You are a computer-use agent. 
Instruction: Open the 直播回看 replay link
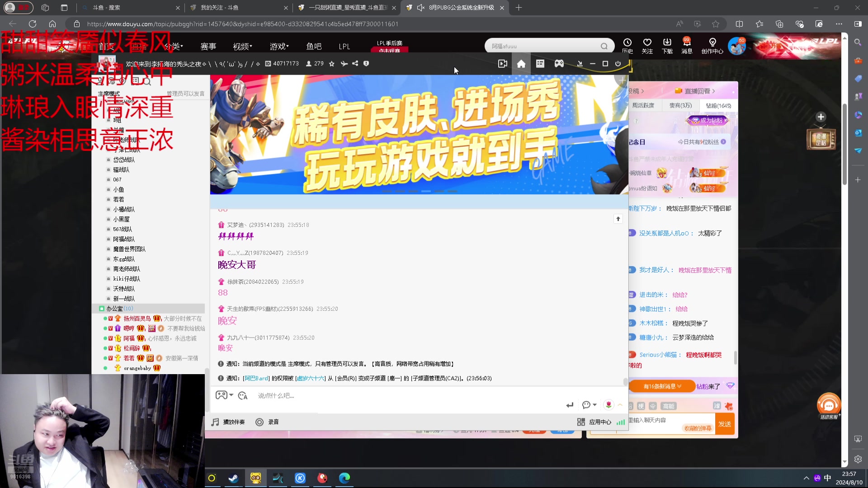(x=696, y=91)
